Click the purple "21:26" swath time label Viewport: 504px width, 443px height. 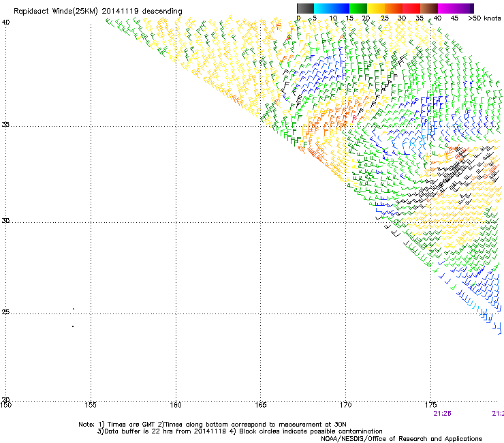(442, 414)
